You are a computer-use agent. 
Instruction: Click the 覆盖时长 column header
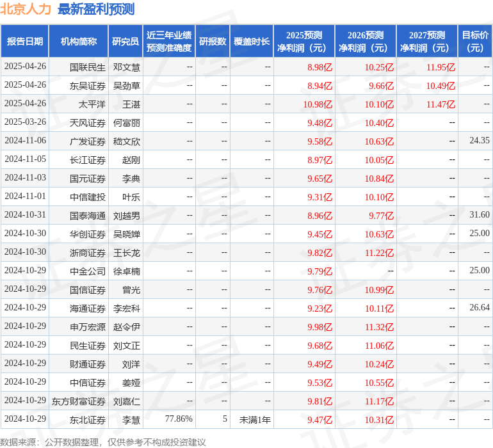pyautogui.click(x=252, y=41)
